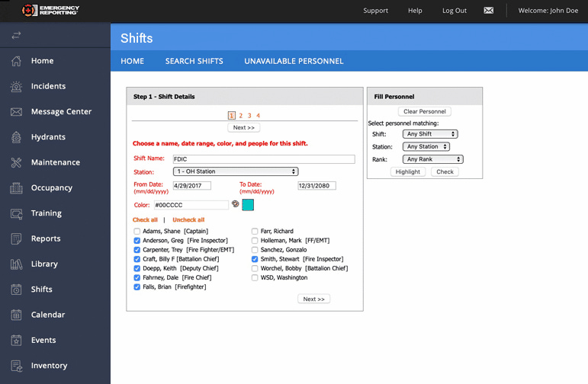Go to step 4 in wizard
The image size is (588, 384).
258,116
